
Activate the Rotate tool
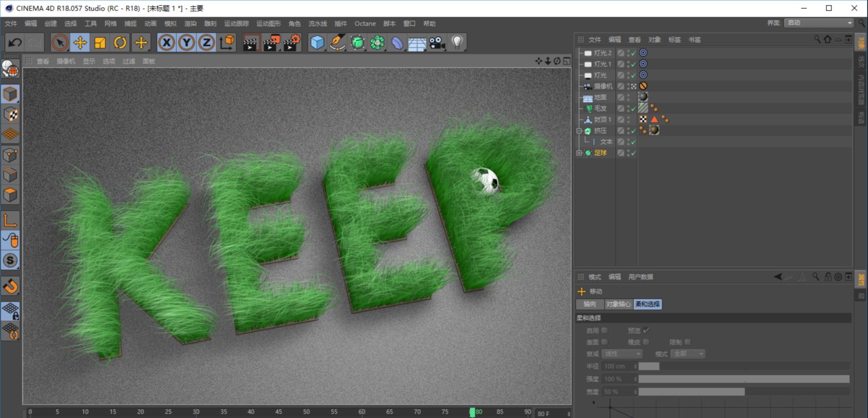click(120, 43)
